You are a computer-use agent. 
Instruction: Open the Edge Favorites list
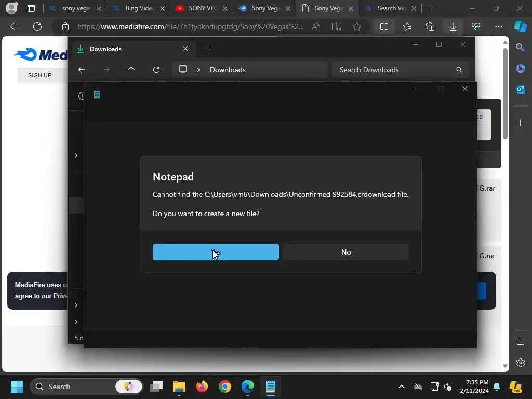tap(407, 26)
